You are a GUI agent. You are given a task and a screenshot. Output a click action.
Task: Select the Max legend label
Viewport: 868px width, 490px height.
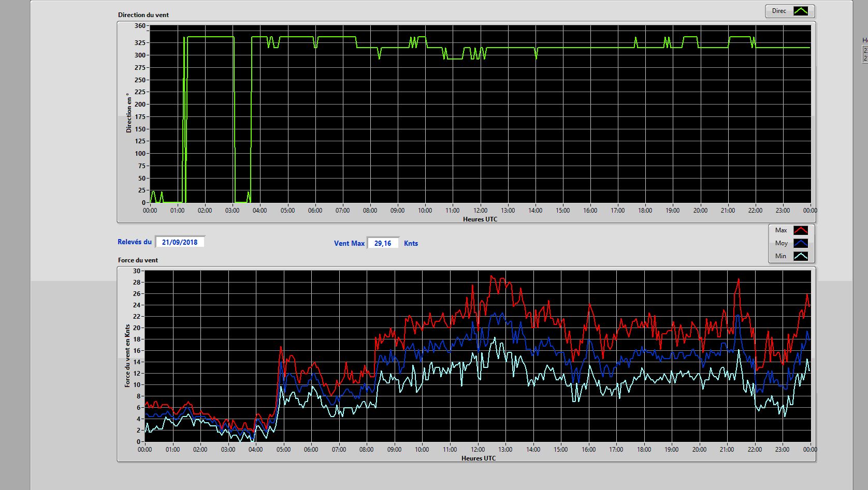[781, 230]
